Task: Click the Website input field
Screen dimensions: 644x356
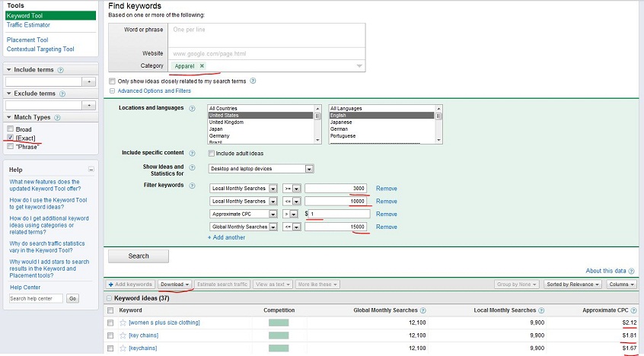Action: coord(266,54)
